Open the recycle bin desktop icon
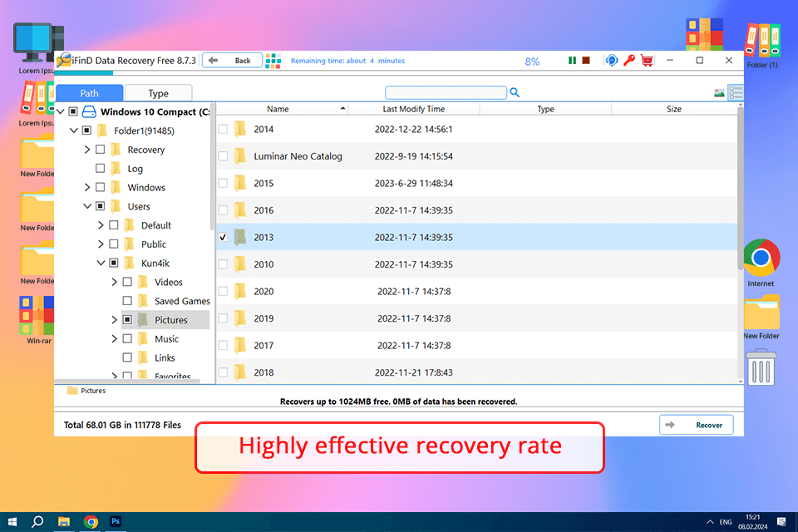Viewport: 798px width, 532px height. pyautogui.click(x=761, y=367)
